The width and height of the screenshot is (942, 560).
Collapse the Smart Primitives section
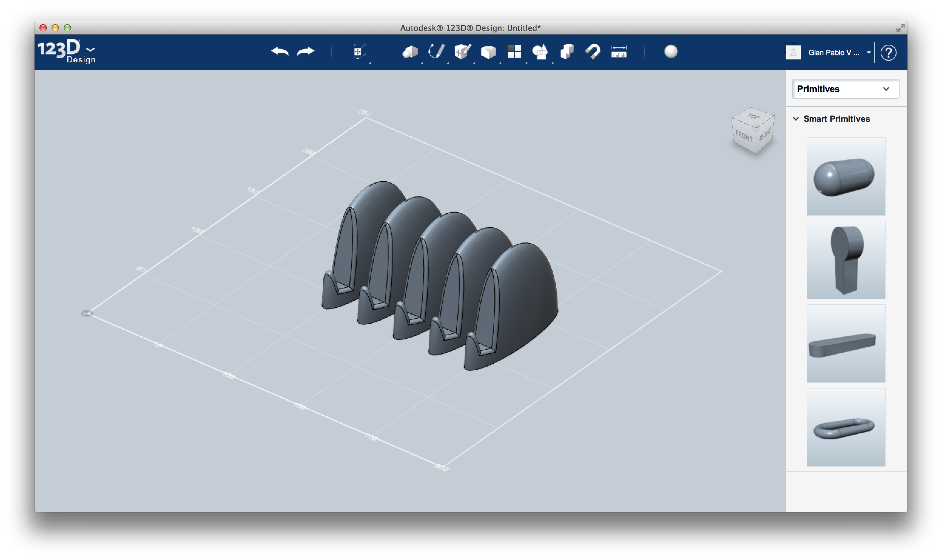click(796, 119)
